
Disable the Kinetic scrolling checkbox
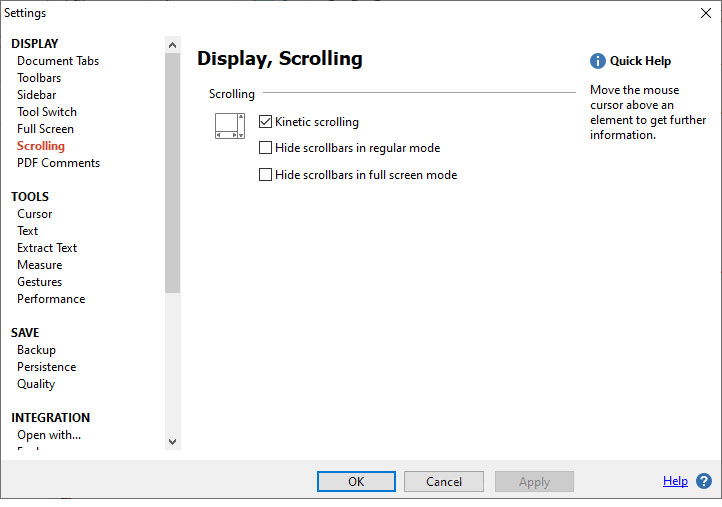click(x=266, y=122)
